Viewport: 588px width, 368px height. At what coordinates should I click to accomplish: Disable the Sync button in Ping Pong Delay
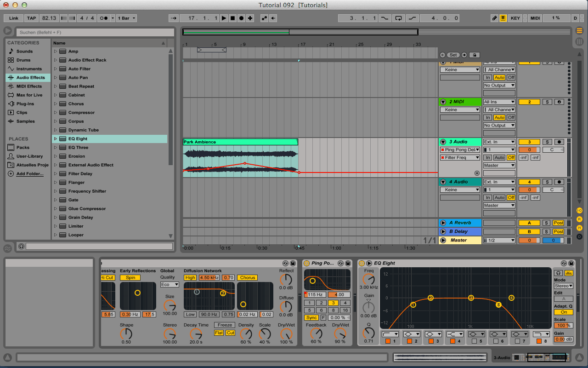point(311,318)
